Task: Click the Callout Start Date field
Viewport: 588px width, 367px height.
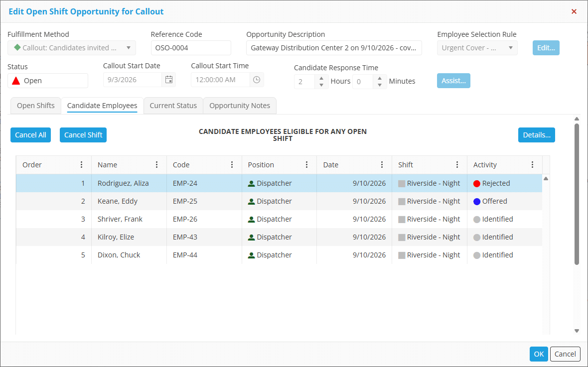Action: pos(133,80)
